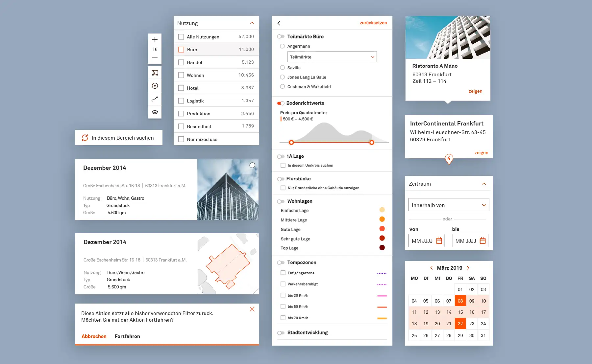Select March 22 in the calendar
592x364 pixels.
460,324
